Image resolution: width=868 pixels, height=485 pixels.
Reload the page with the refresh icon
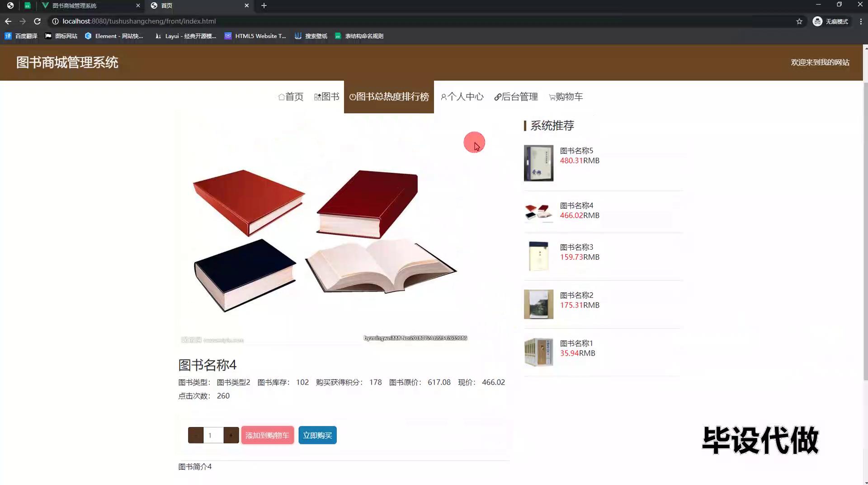pos(37,21)
